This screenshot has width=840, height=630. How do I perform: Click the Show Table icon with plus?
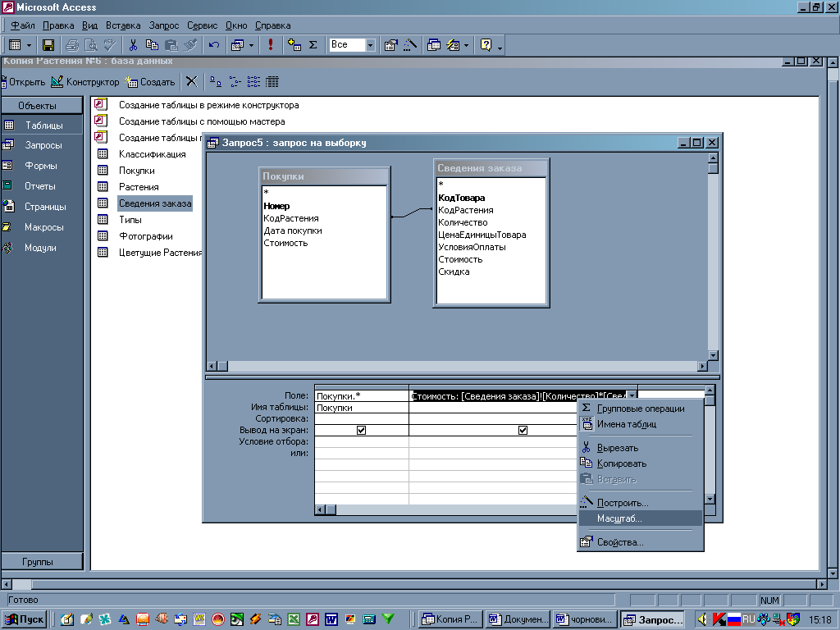coord(294,46)
